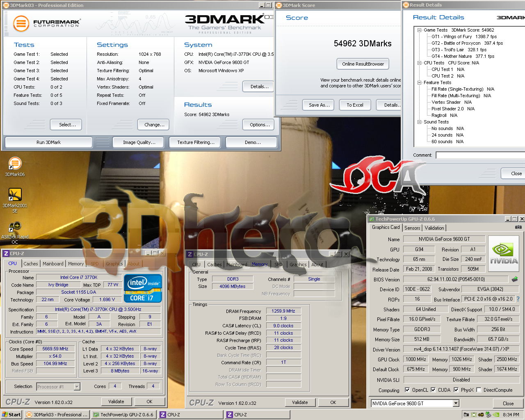Click the Intel Core i7 badge in CPU-Z
Screen dimensions: 525x420
coord(143,288)
